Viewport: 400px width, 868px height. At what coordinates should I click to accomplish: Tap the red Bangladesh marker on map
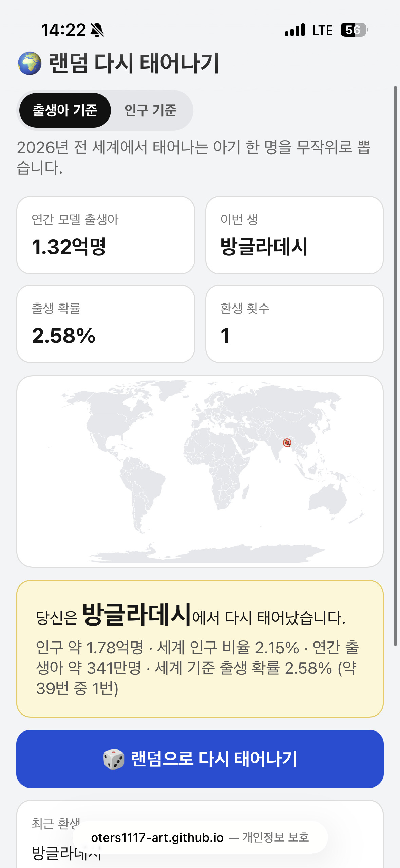click(287, 442)
